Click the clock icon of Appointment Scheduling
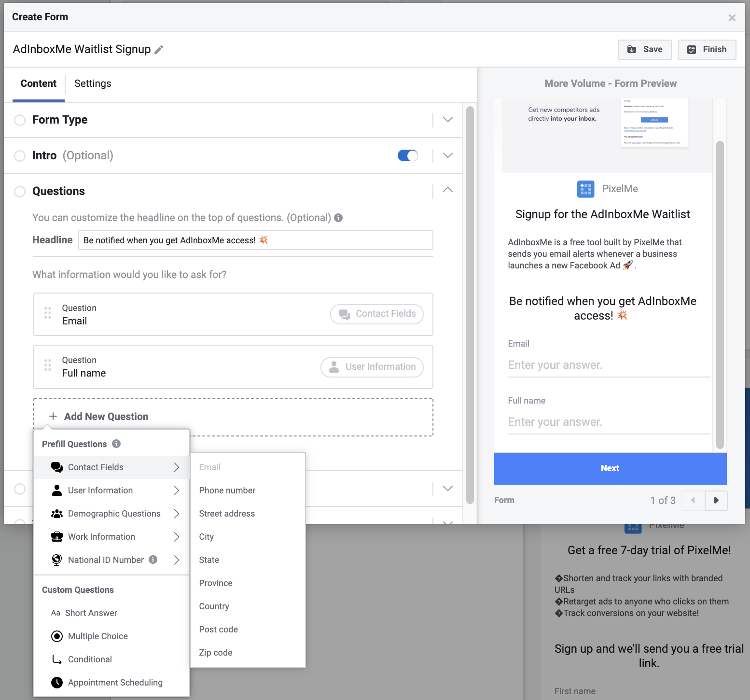This screenshot has height=700, width=750. click(x=57, y=683)
